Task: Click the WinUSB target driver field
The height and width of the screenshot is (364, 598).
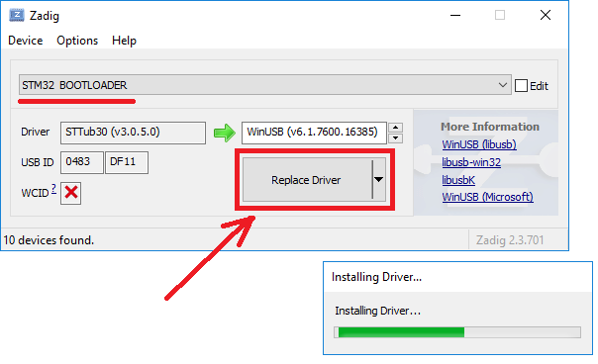Action: pyautogui.click(x=314, y=133)
